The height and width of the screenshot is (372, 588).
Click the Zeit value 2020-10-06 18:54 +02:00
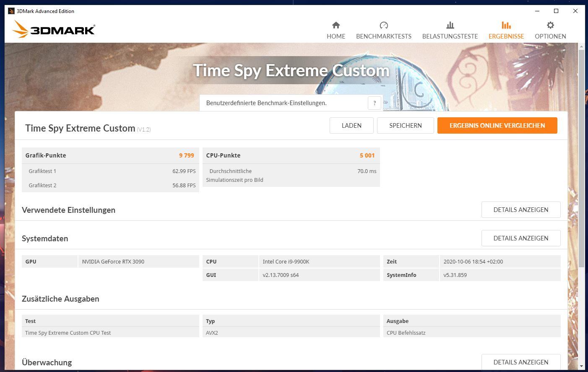coord(473,261)
